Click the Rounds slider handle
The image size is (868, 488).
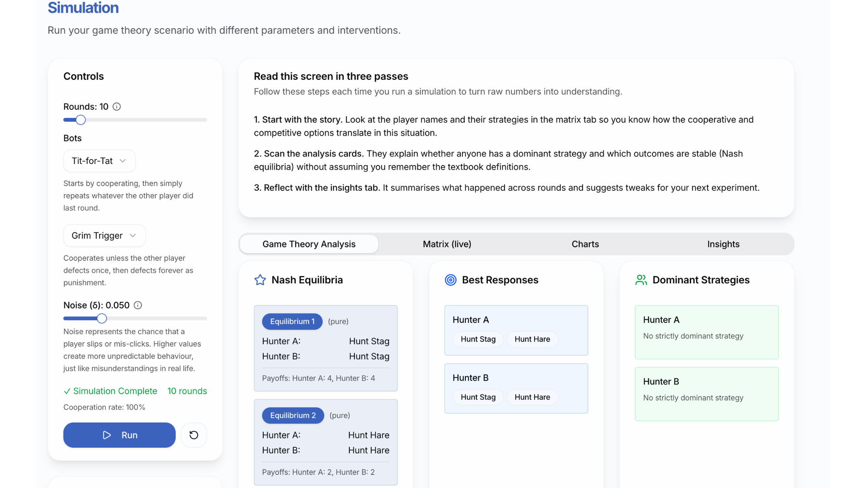click(81, 120)
